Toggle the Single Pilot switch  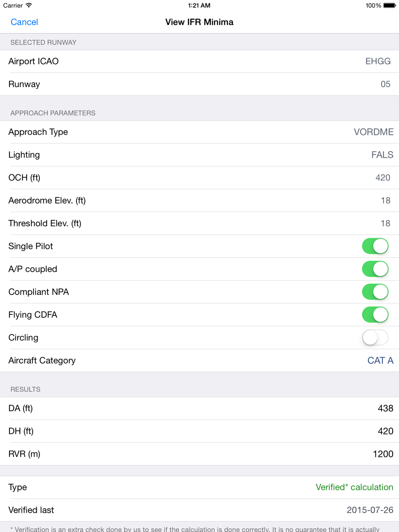(375, 246)
